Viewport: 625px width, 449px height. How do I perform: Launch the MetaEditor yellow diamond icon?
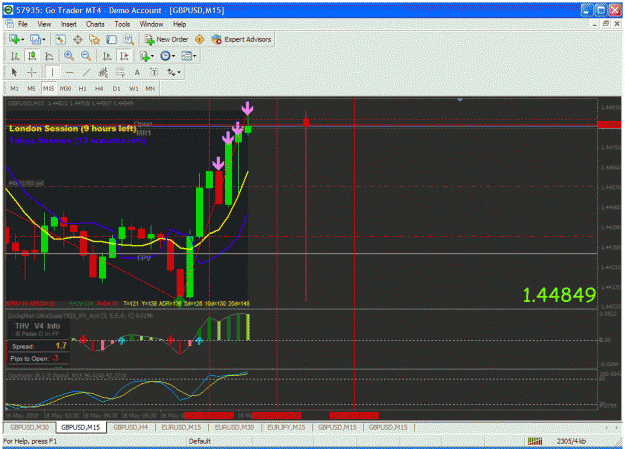(199, 39)
